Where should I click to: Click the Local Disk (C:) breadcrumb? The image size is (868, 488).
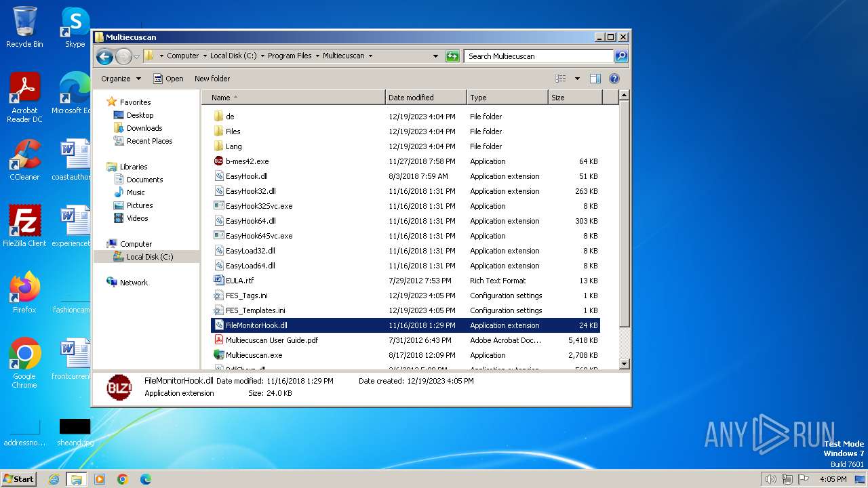pyautogui.click(x=233, y=56)
